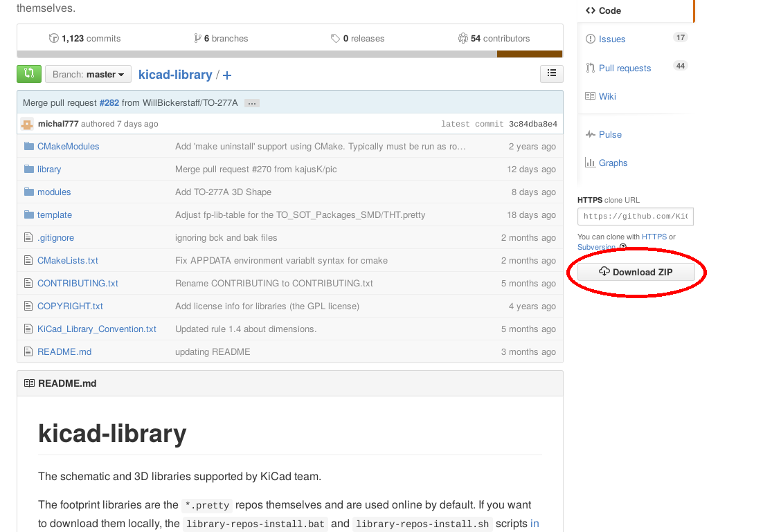The height and width of the screenshot is (532, 781).
Task: Click the Download ZIP button
Action: [x=636, y=272]
